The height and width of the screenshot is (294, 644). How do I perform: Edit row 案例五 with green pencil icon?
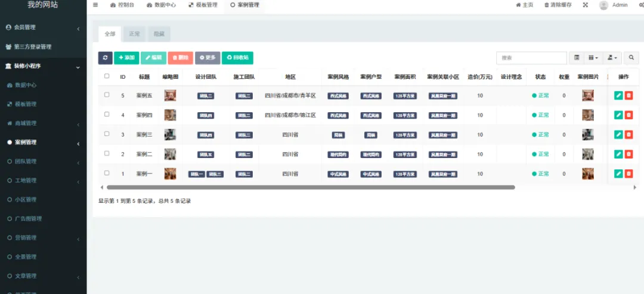tap(618, 95)
